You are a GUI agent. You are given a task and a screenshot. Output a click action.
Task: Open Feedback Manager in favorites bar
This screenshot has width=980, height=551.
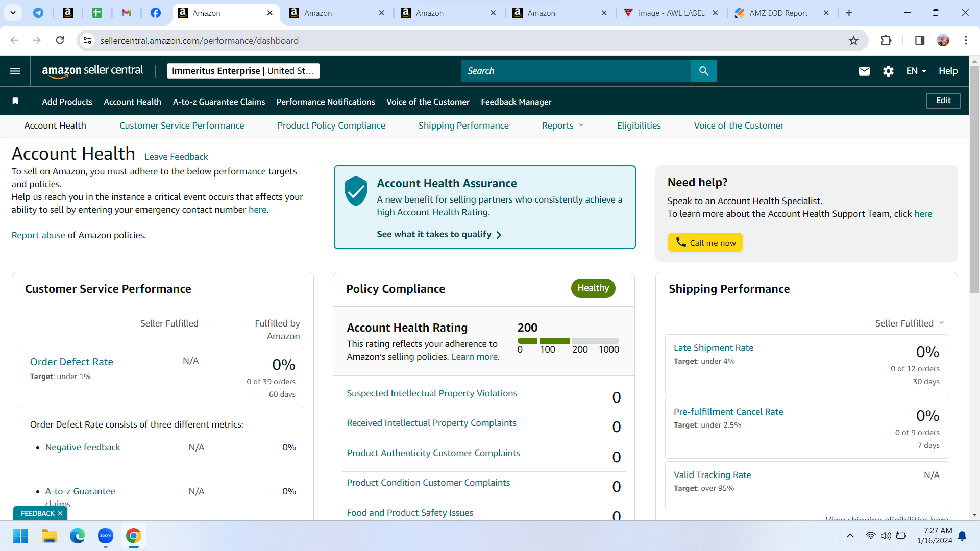516,102
